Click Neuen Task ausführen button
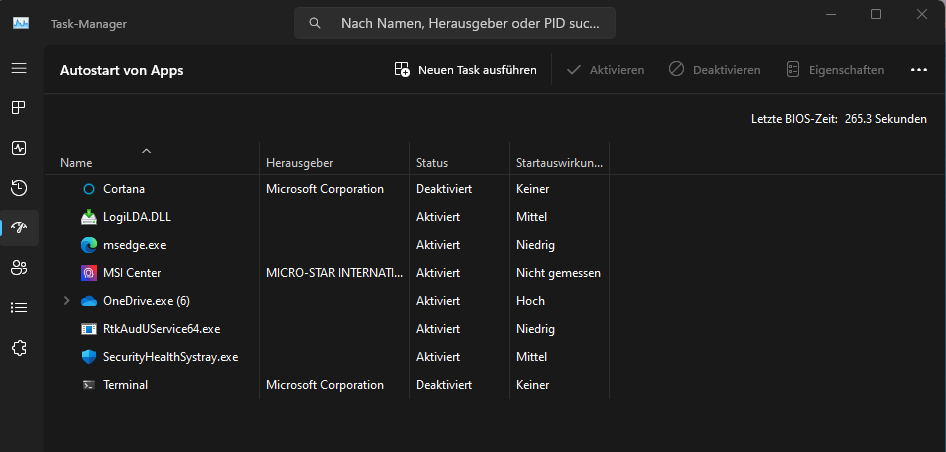Viewport: 946px width, 452px height. [466, 70]
